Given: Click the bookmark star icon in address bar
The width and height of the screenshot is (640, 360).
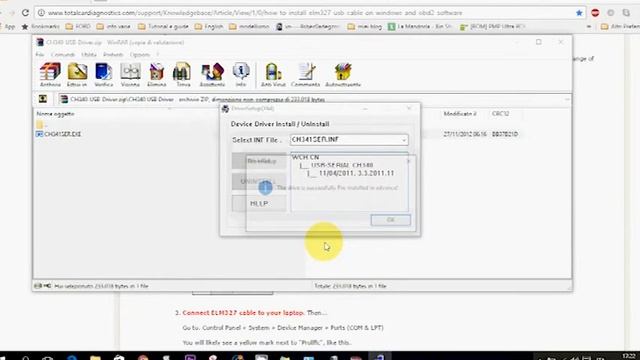Looking at the screenshot, I should (579, 13).
